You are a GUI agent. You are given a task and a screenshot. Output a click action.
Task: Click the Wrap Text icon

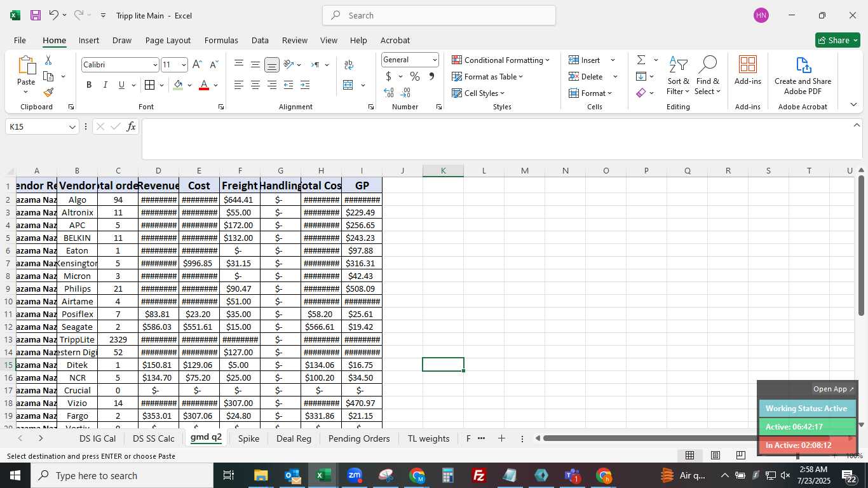click(x=348, y=65)
